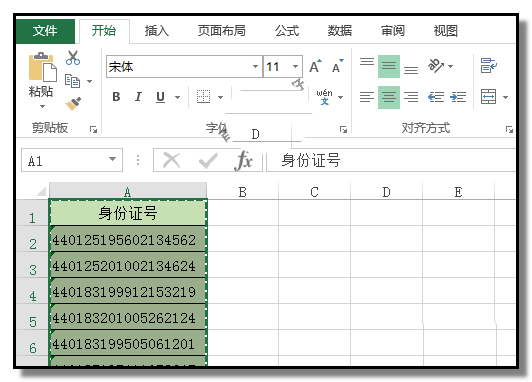Toggle Bold formatting
The width and height of the screenshot is (532, 382).
(x=116, y=97)
